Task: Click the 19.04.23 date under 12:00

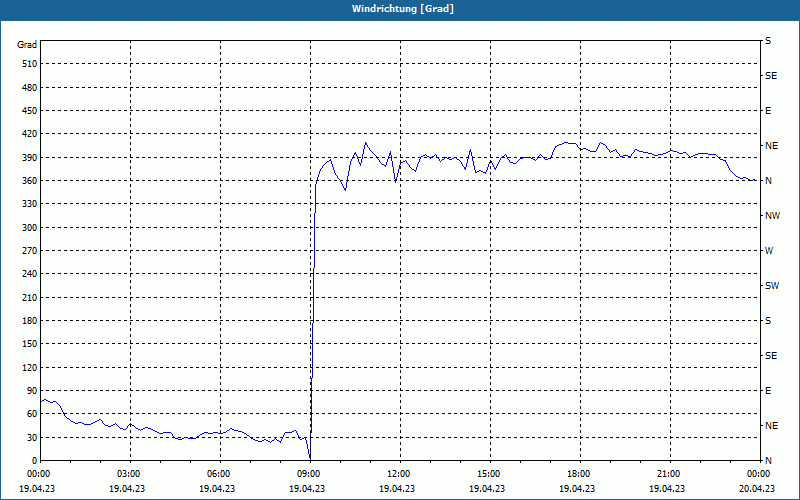Action: pos(396,488)
